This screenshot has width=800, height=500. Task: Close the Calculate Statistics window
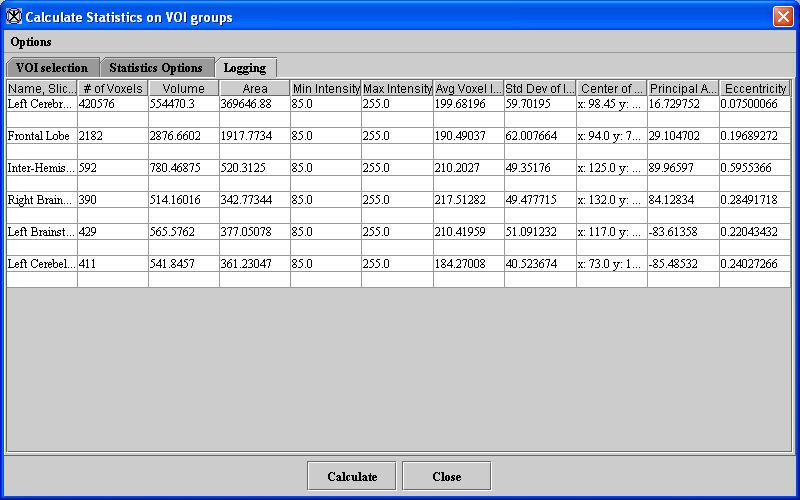click(x=782, y=17)
